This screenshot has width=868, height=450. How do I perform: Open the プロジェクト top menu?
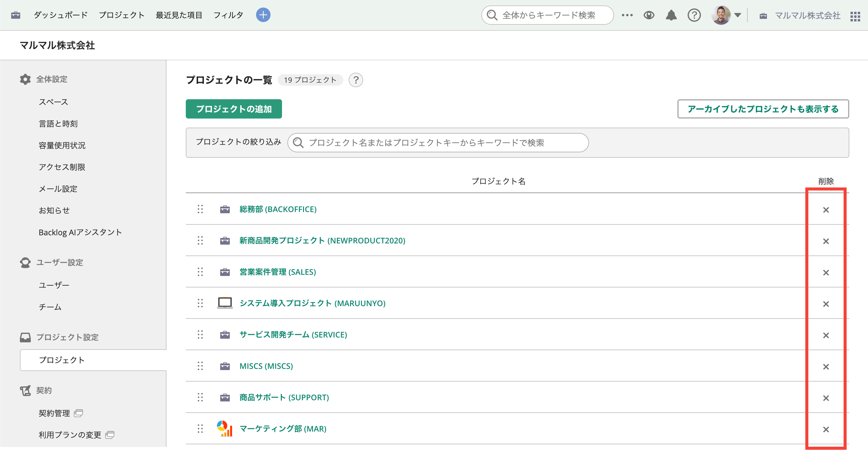[x=121, y=15]
